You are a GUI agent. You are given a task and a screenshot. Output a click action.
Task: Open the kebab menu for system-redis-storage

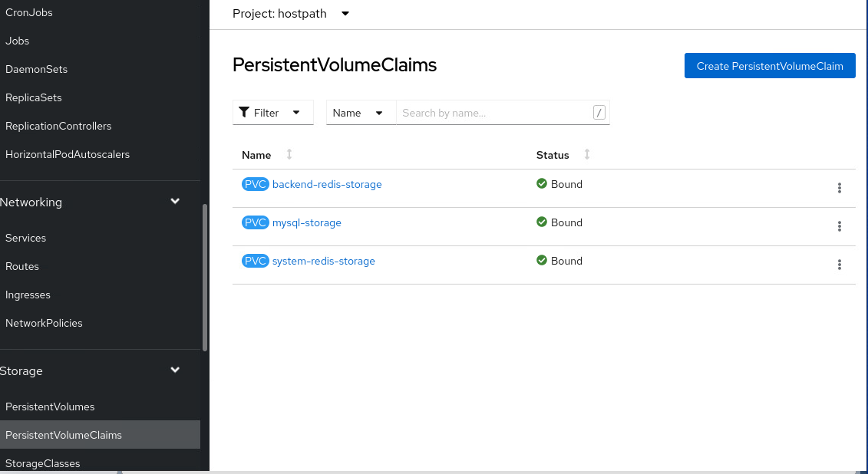coord(840,265)
